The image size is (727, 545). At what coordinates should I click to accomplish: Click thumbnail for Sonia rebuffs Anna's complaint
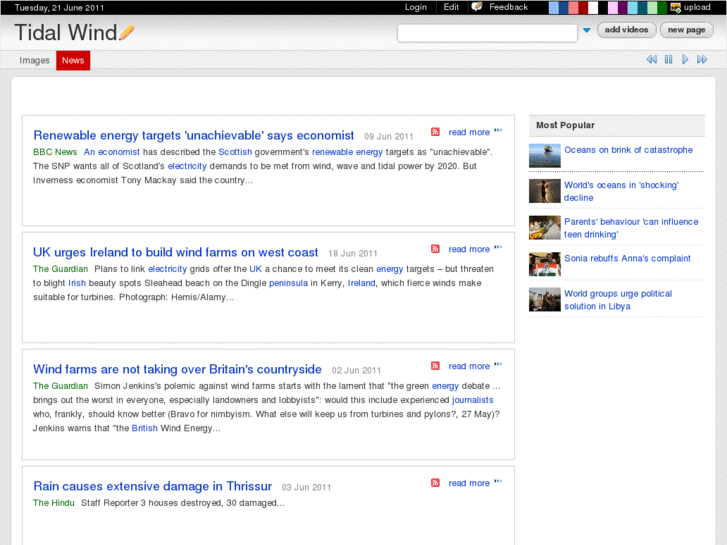click(545, 264)
